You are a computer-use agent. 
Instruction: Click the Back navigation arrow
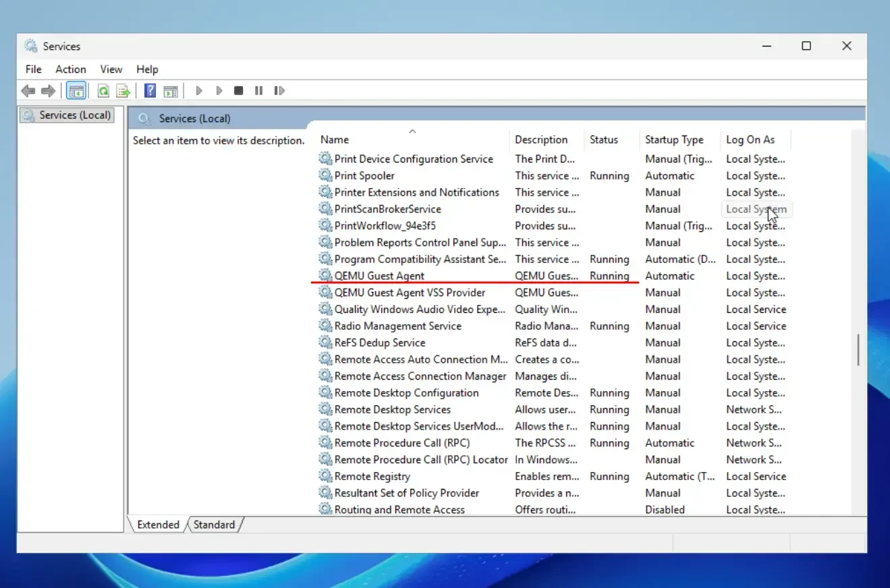pos(28,90)
